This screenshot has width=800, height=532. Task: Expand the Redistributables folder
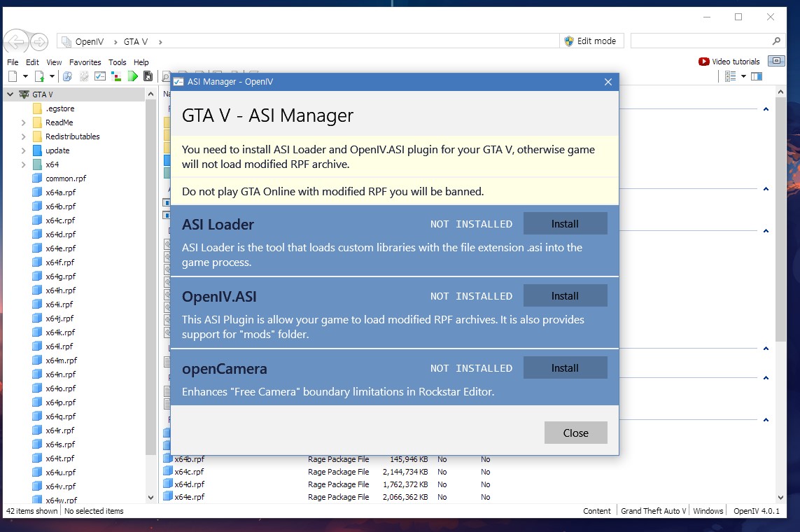[x=23, y=136]
